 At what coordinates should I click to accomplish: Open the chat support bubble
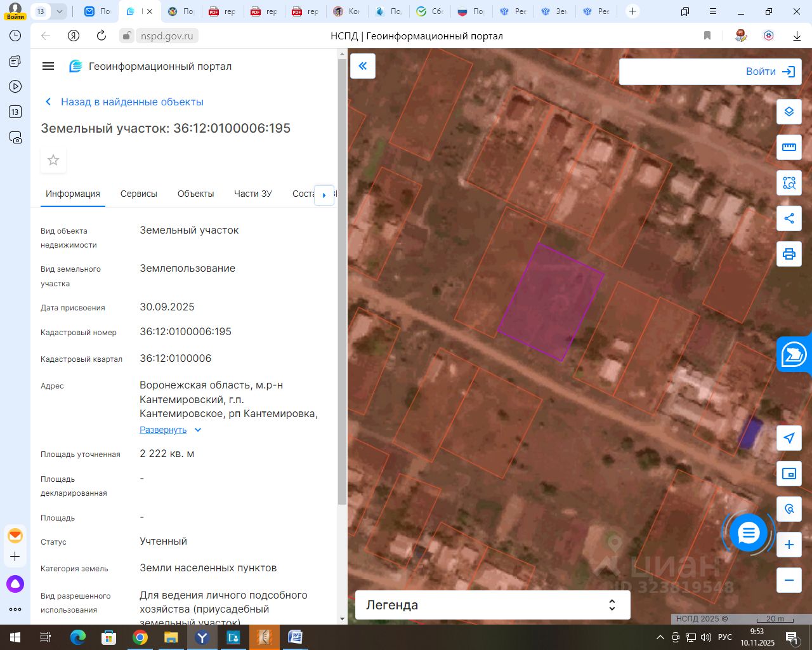click(749, 533)
